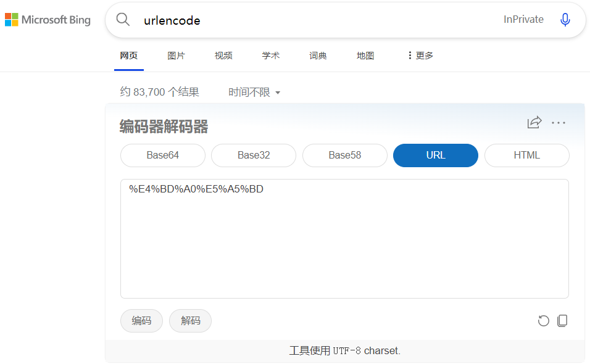Reset the encoder input using the refresh icon
The image size is (590, 364).
pos(543,321)
